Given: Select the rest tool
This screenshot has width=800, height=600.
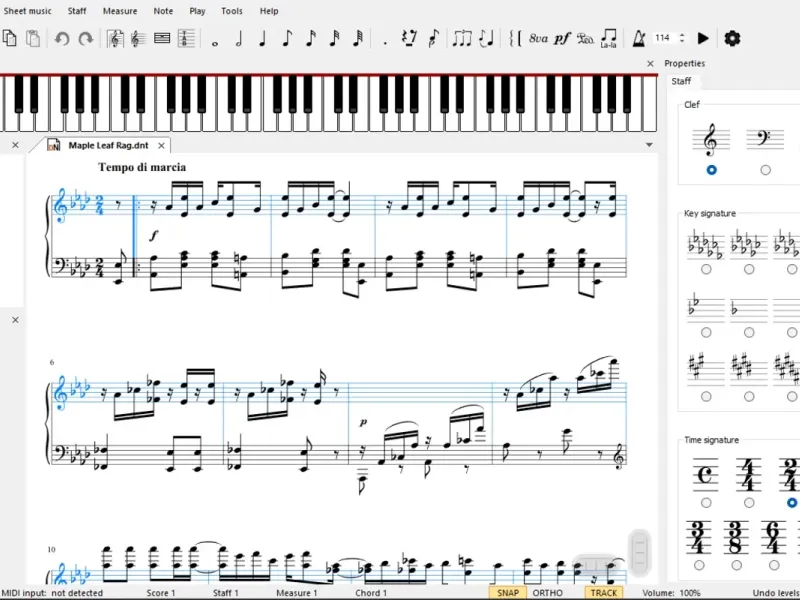Looking at the screenshot, I should (409, 39).
